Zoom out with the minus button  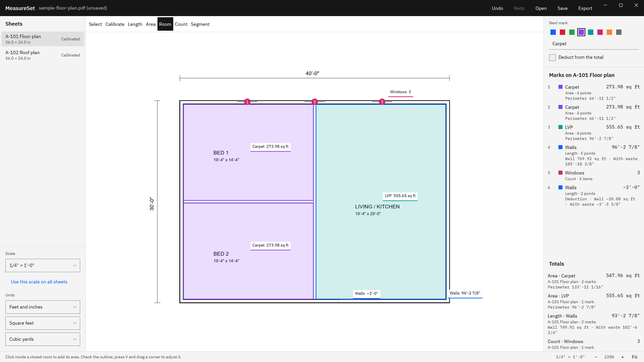point(596,357)
